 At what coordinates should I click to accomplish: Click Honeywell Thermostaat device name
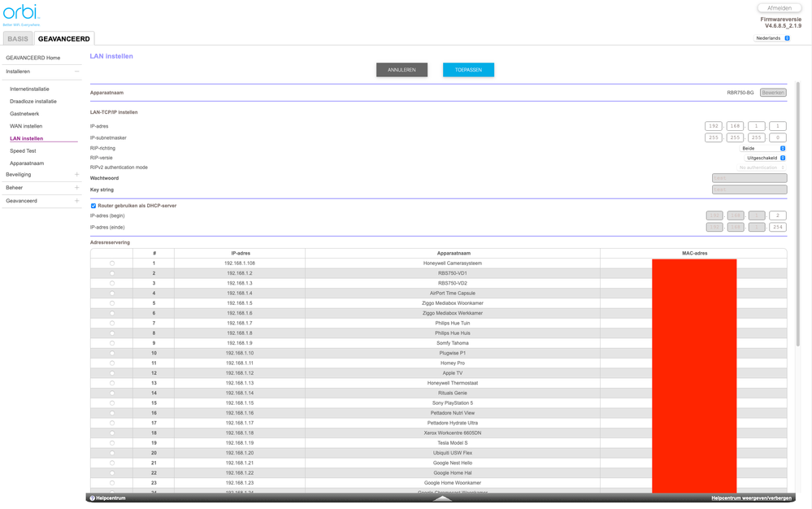click(453, 383)
